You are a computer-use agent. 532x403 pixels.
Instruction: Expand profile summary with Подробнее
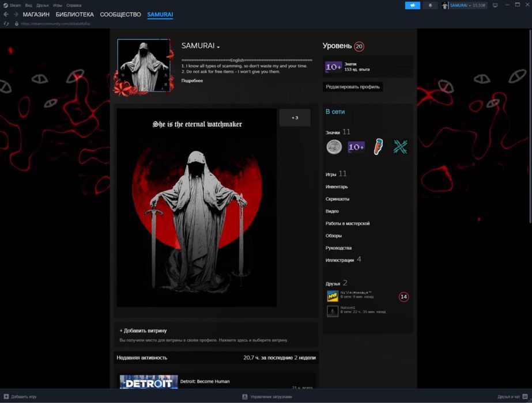point(192,81)
